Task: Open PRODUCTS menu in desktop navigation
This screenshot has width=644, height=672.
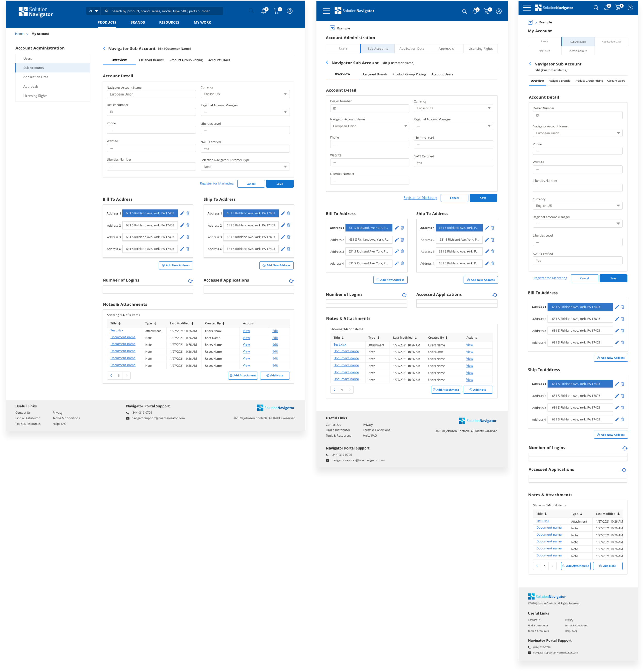Action: [107, 22]
